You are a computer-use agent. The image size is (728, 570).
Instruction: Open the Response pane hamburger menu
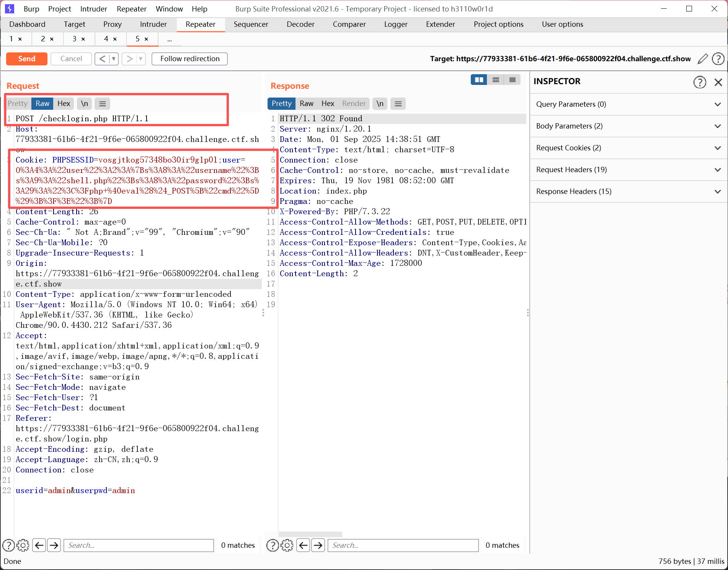click(x=398, y=103)
